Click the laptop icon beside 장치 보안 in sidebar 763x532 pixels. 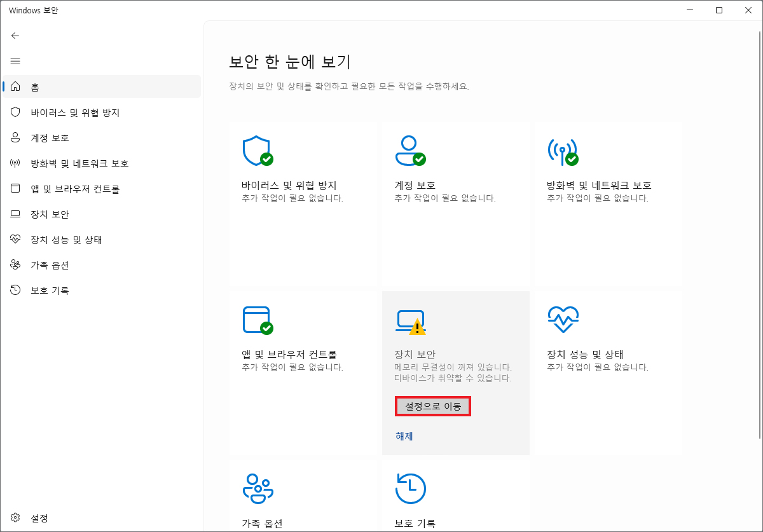click(16, 214)
